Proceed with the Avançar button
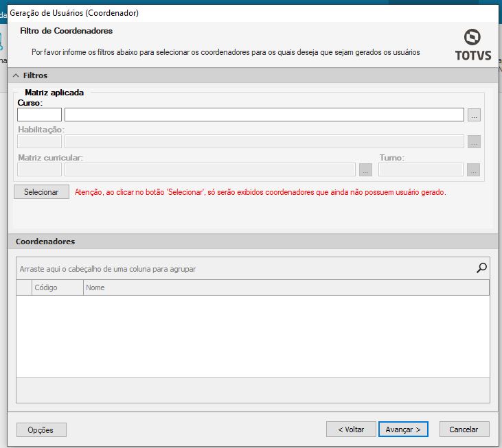Screen dimensions: 502x448 (403, 429)
